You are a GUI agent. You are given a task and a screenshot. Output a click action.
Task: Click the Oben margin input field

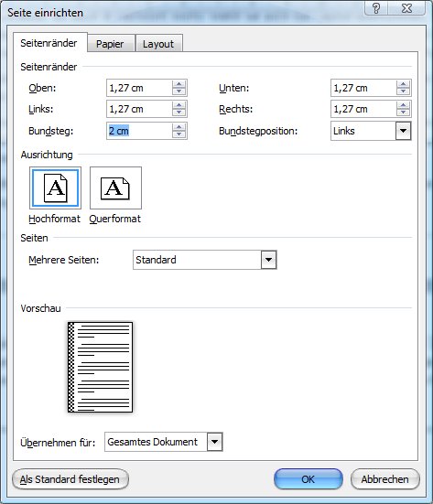pos(140,88)
